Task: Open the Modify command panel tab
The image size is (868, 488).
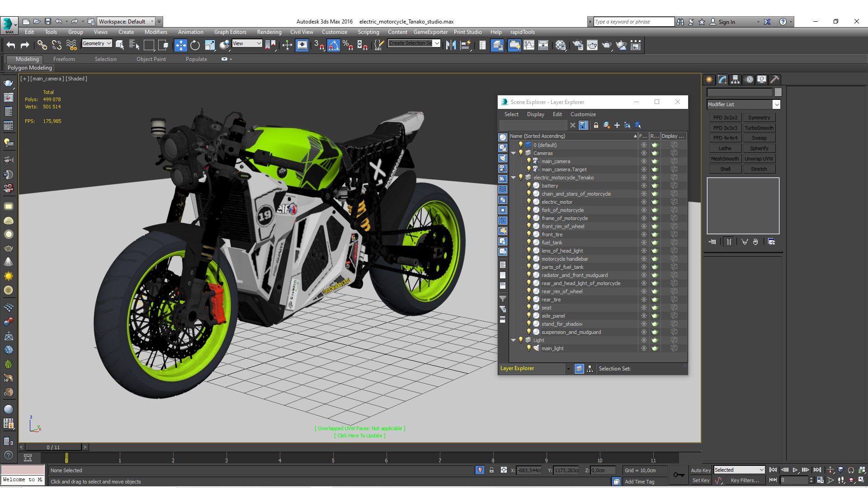Action: pyautogui.click(x=722, y=80)
